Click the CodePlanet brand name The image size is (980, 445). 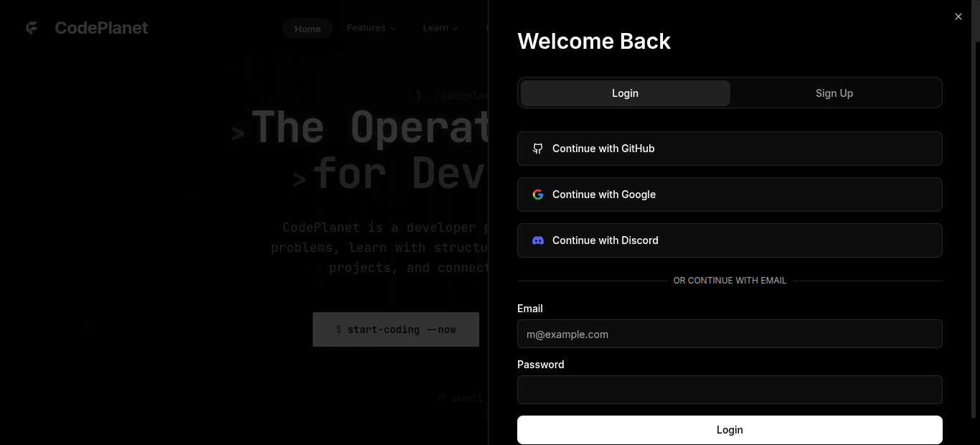pyautogui.click(x=101, y=28)
